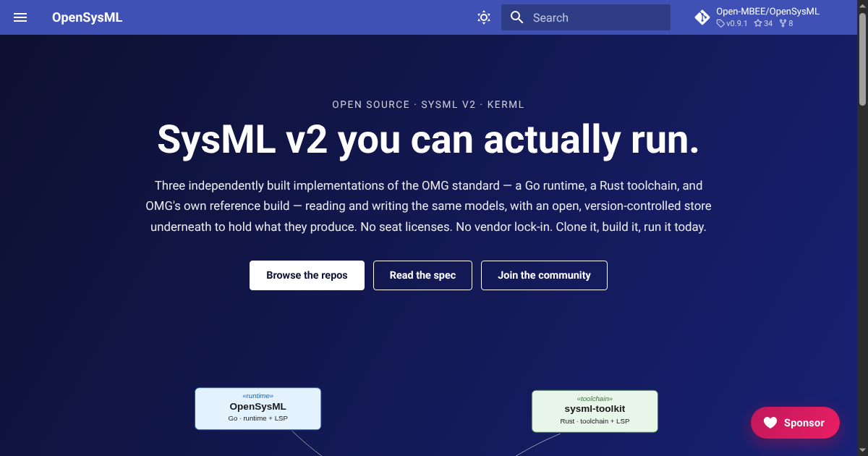The width and height of the screenshot is (868, 456).
Task: Open the hamburger navigation menu
Action: coord(20,17)
